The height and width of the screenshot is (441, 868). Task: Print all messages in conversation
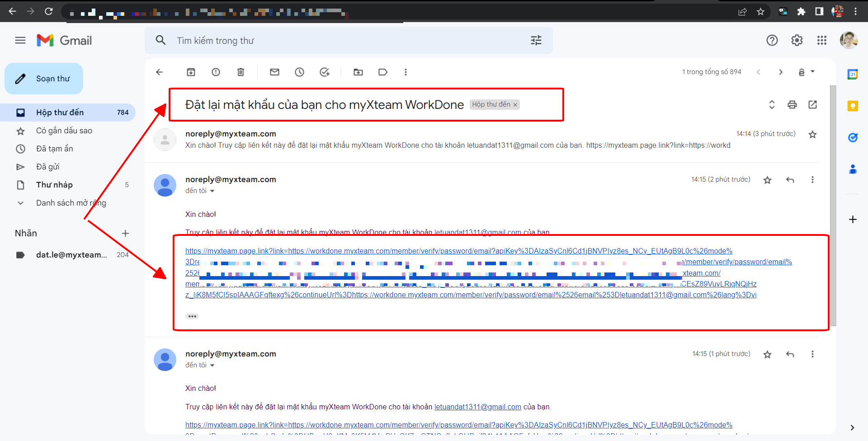click(x=792, y=105)
